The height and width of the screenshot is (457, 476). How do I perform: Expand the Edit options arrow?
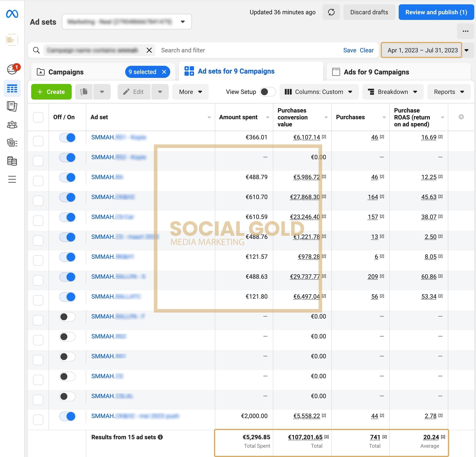[x=160, y=92]
